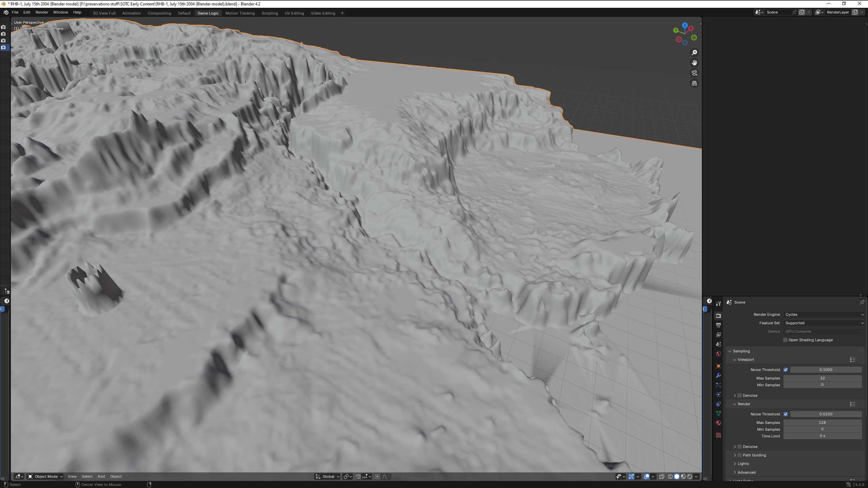Open the Render menu in top bar

click(x=42, y=12)
